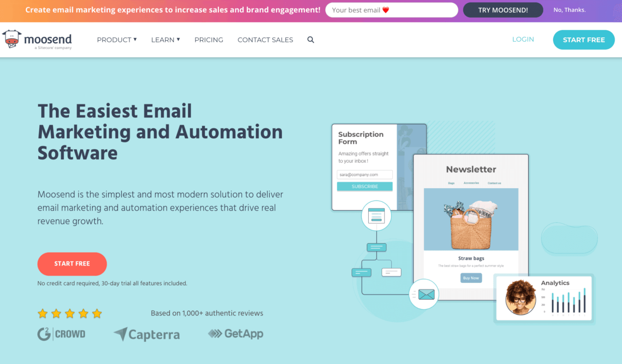Expand the LEARN dropdown menu
622x364 pixels.
coord(165,40)
